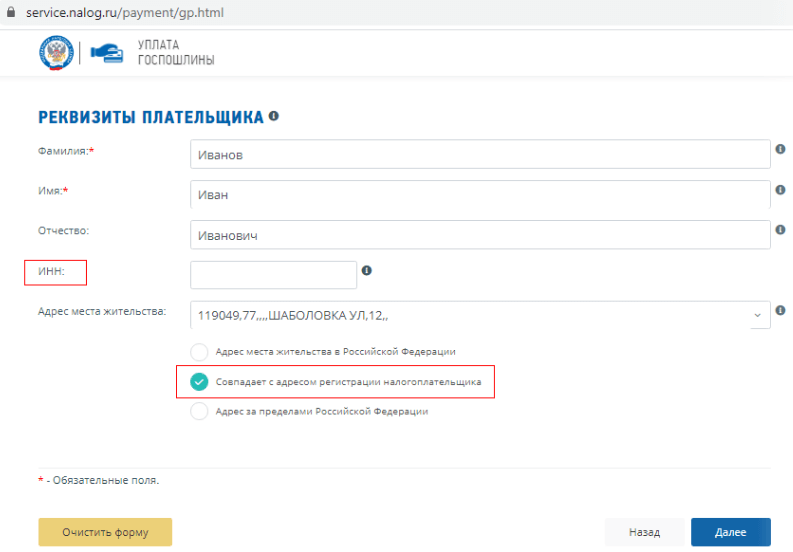
Task: Click the ИНН input field
Action: [x=273, y=275]
